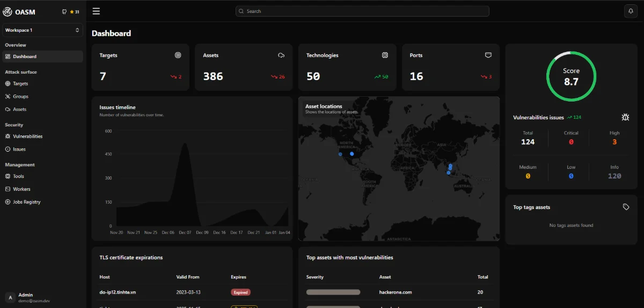The width and height of the screenshot is (644, 308).
Task: Click the Assets card cloud icon
Action: (281, 55)
